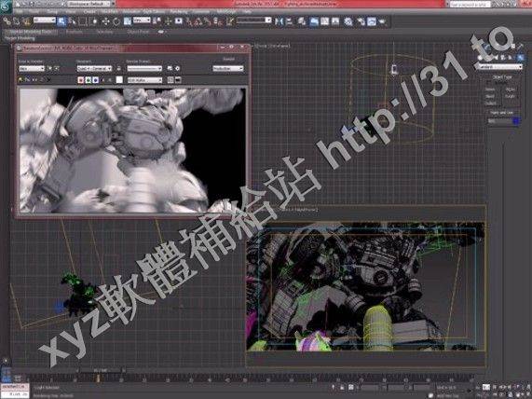The image size is (532, 399).
Task: Open the Layer Manager icon
Action: pos(302,21)
